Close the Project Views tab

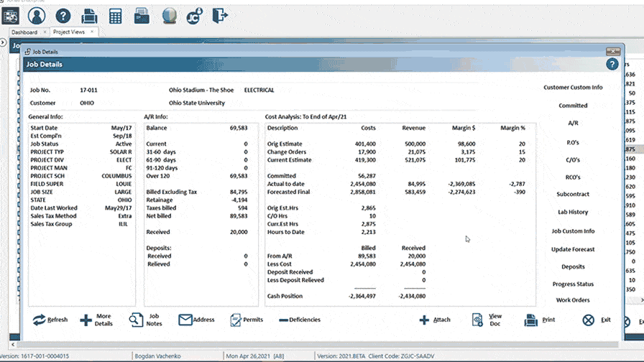(92, 32)
